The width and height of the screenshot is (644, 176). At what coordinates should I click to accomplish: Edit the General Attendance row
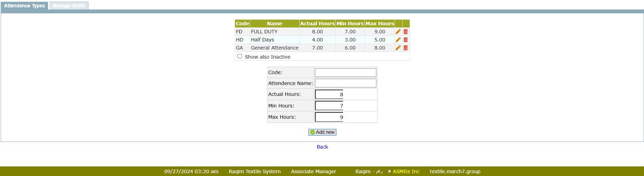pyautogui.click(x=398, y=48)
